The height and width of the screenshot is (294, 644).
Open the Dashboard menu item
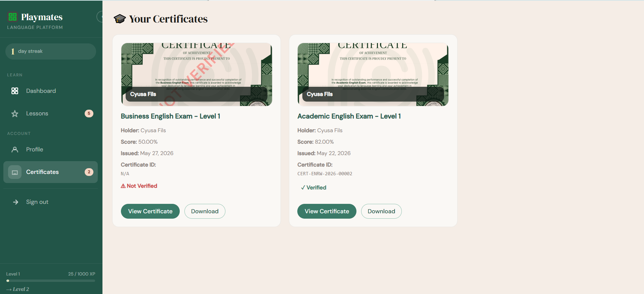point(50,91)
